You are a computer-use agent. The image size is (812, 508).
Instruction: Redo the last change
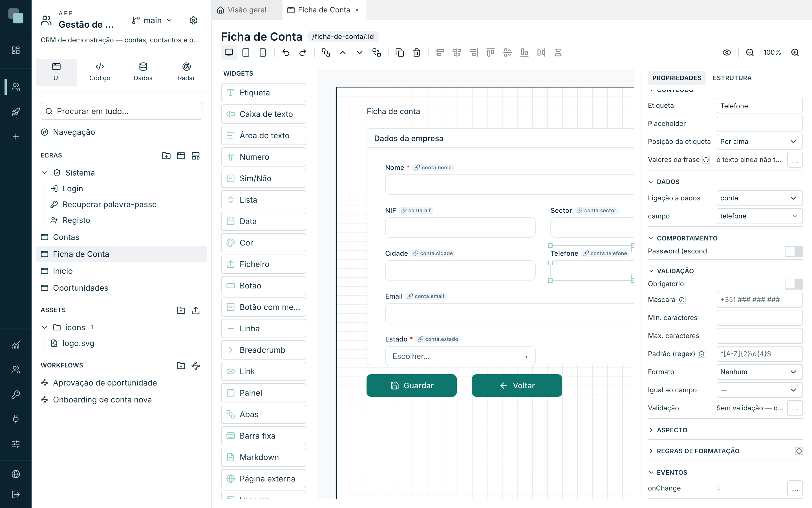tap(303, 52)
